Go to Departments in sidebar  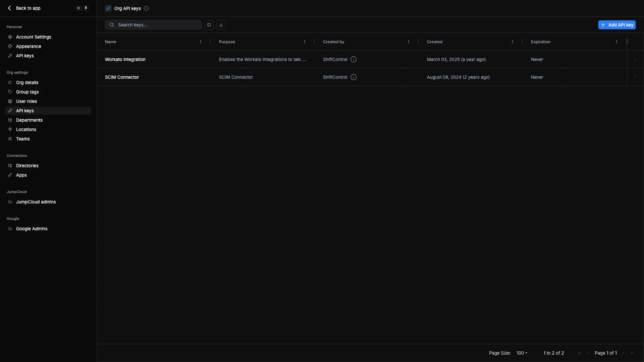tap(29, 120)
